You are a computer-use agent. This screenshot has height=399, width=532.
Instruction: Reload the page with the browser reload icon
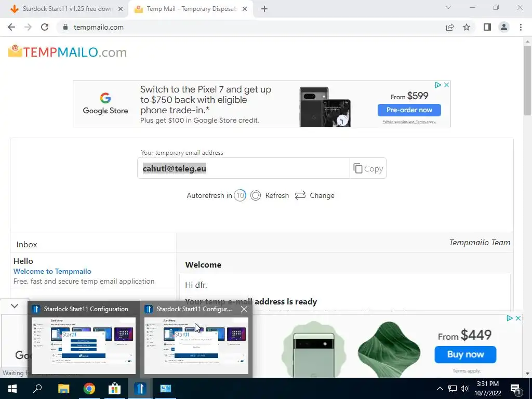pos(45,27)
